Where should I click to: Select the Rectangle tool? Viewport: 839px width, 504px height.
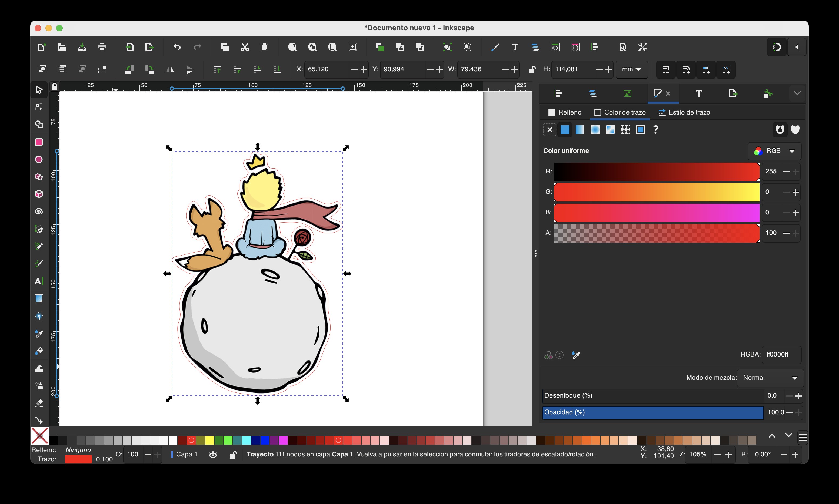39,142
